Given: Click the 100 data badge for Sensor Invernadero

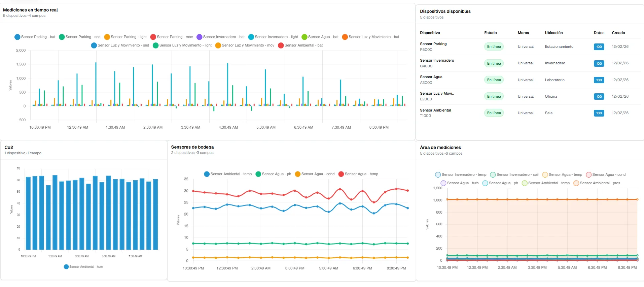Looking at the screenshot, I should 599,63.
